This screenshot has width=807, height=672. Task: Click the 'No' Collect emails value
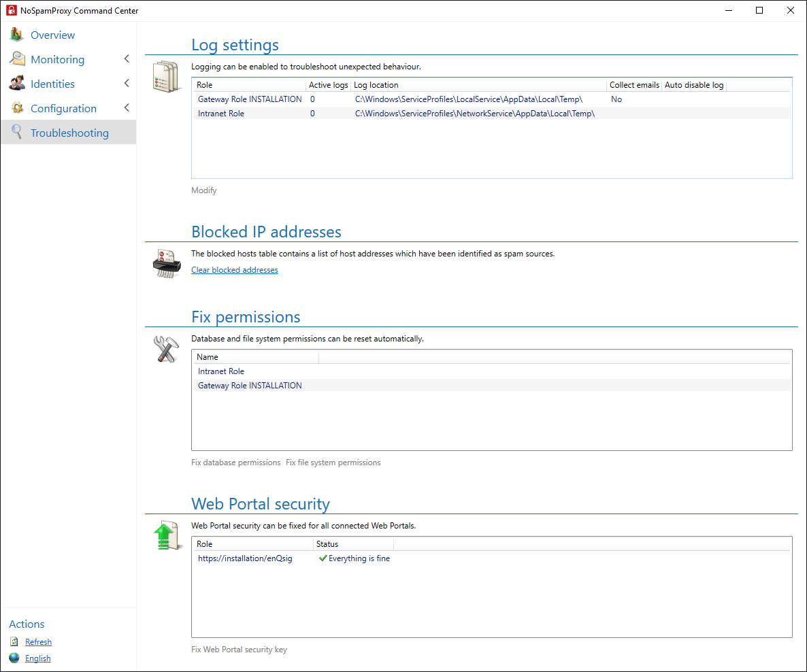coord(616,99)
